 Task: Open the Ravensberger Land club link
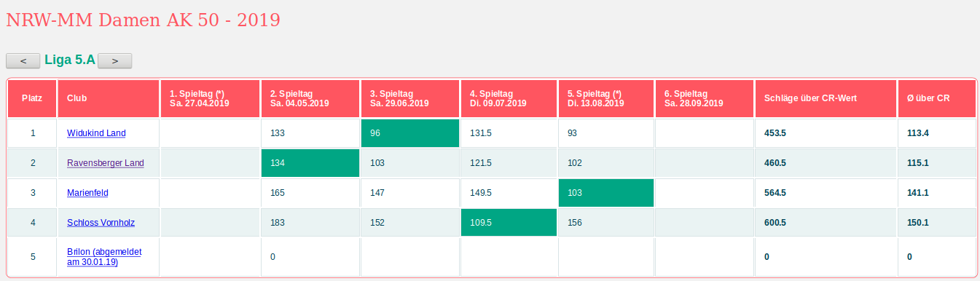click(x=106, y=163)
